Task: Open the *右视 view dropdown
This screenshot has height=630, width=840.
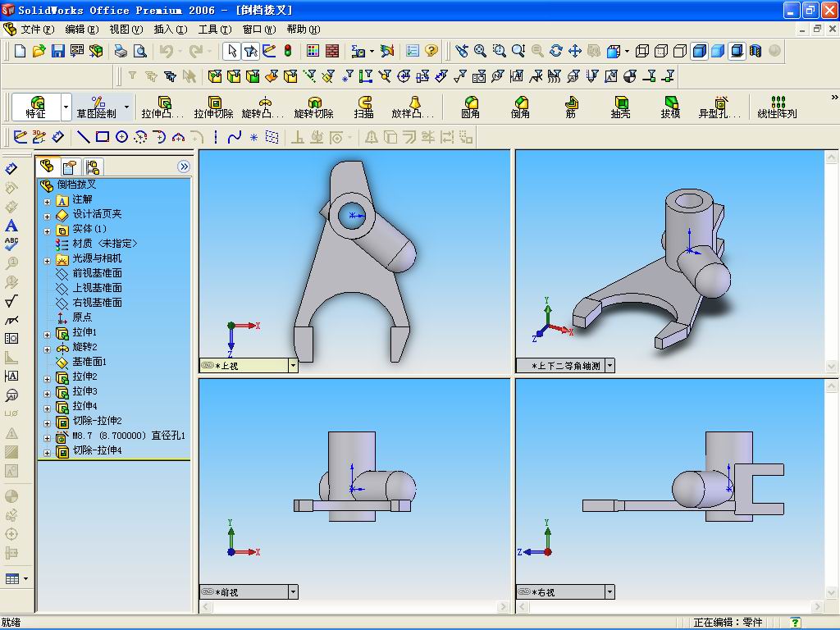Action: click(x=609, y=592)
